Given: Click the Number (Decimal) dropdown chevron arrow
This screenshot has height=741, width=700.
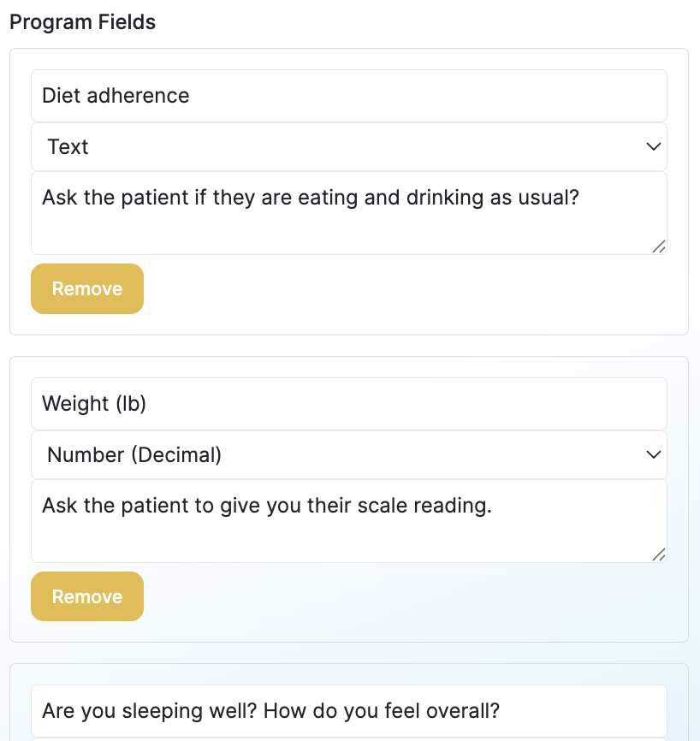Looking at the screenshot, I should pos(654,454).
